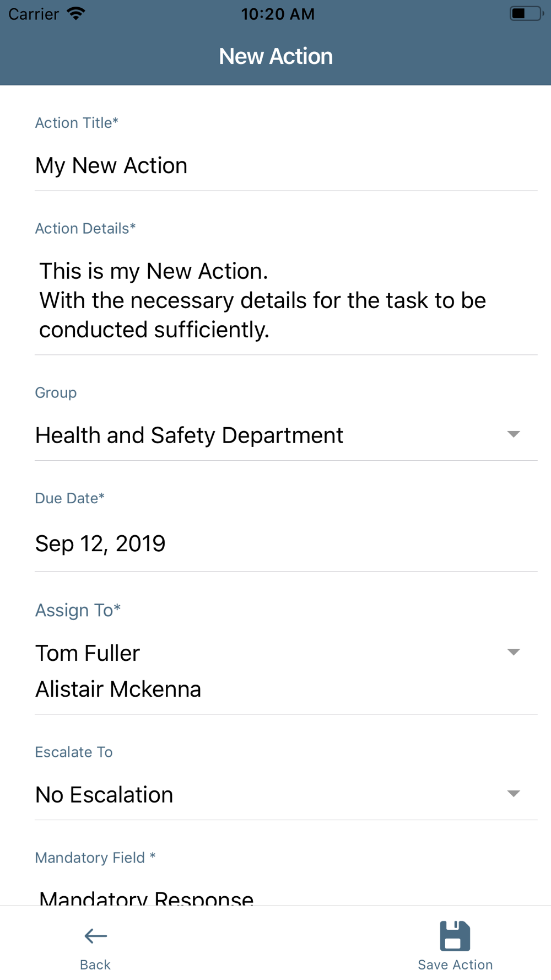The image size is (551, 980).
Task: Tap the Back arrow icon
Action: 95,936
